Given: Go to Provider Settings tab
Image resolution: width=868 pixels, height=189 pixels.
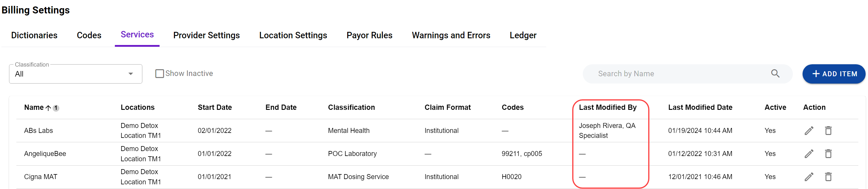Looking at the screenshot, I should (x=206, y=35).
